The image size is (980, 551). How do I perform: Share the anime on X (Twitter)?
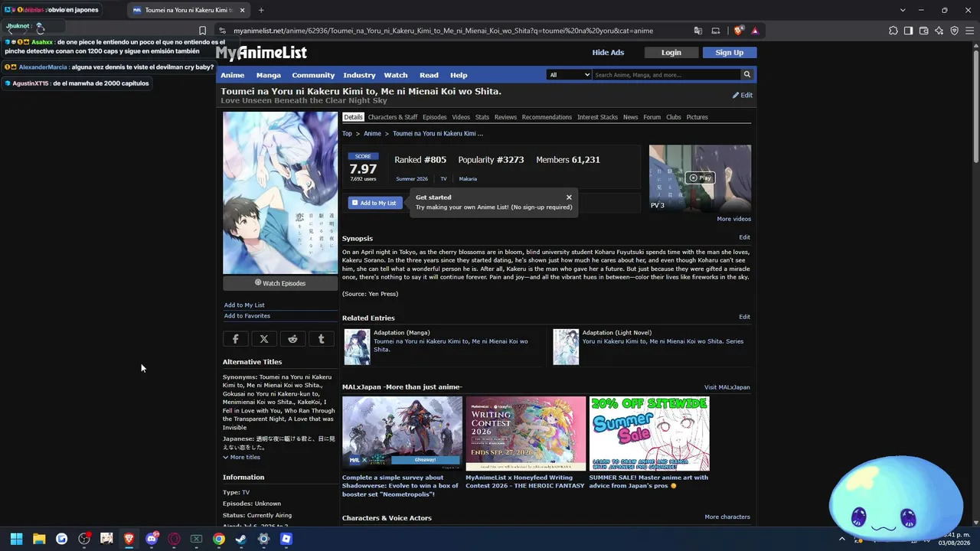click(x=264, y=339)
